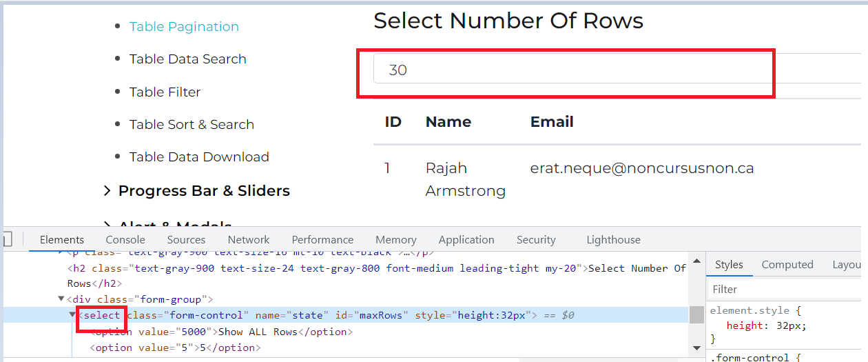Click the DOM panel scrollbar down arrow
This screenshot has width=868, height=362.
tap(696, 348)
